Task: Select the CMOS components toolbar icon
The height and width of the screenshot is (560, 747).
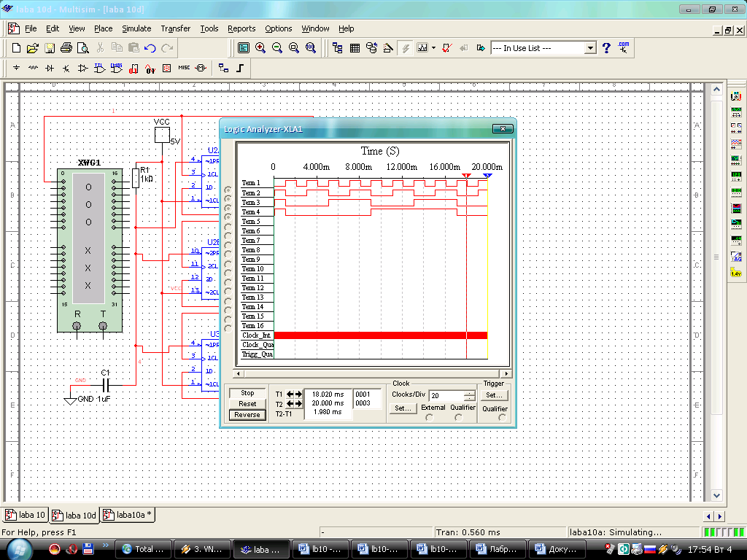Action: click(x=116, y=68)
